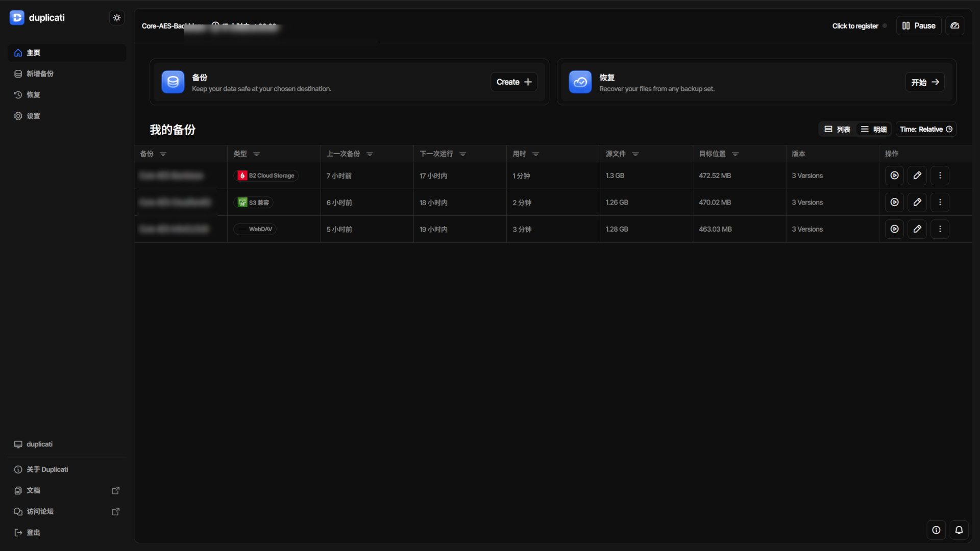The image size is (980, 551).
Task: Click the info icon beside the bell
Action: [936, 530]
